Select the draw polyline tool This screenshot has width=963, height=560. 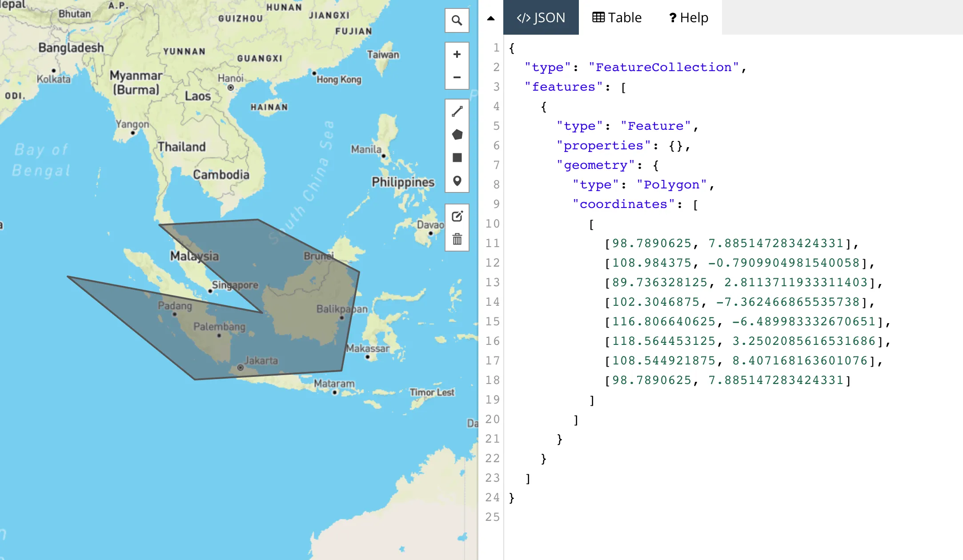[457, 111]
